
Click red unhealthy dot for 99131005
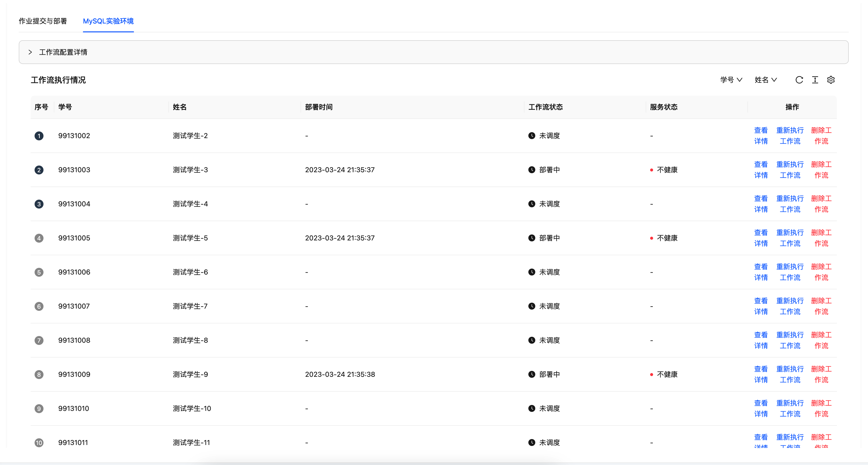pyautogui.click(x=651, y=238)
